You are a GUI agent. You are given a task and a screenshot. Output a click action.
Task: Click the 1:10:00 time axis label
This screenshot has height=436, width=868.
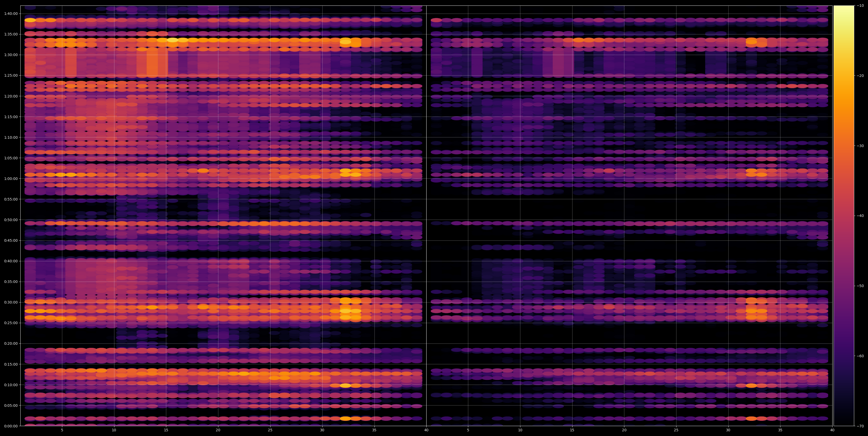coord(11,137)
